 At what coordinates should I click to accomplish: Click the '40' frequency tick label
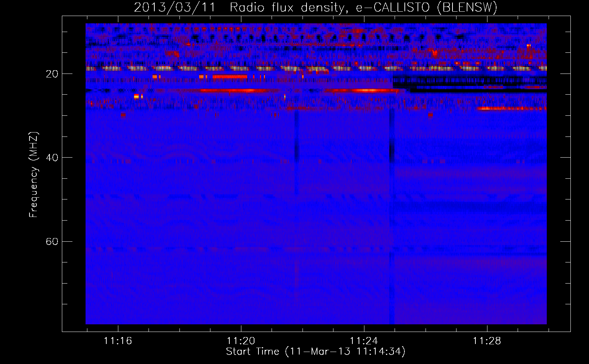(x=52, y=158)
